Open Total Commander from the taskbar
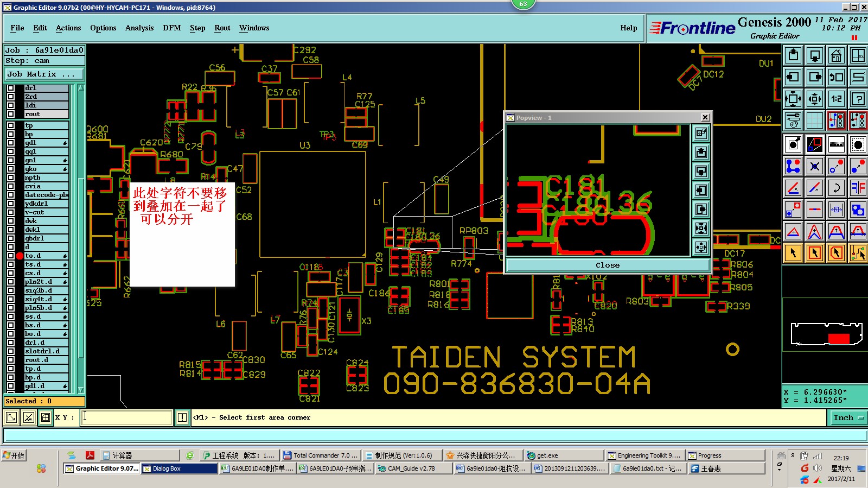This screenshot has height=488, width=868. pyautogui.click(x=320, y=455)
